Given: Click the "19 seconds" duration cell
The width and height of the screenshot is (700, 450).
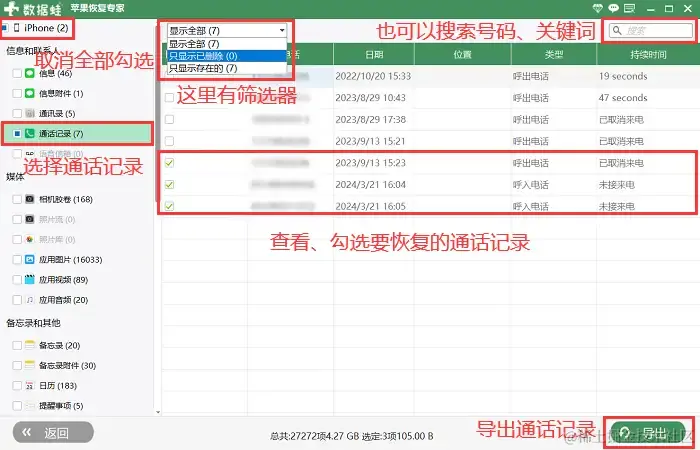Looking at the screenshot, I should coord(623,76).
